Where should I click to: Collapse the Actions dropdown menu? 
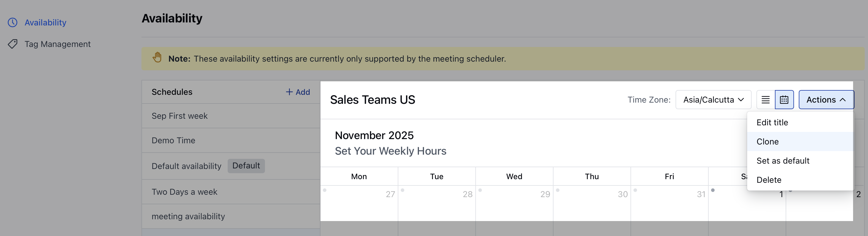pyautogui.click(x=826, y=100)
